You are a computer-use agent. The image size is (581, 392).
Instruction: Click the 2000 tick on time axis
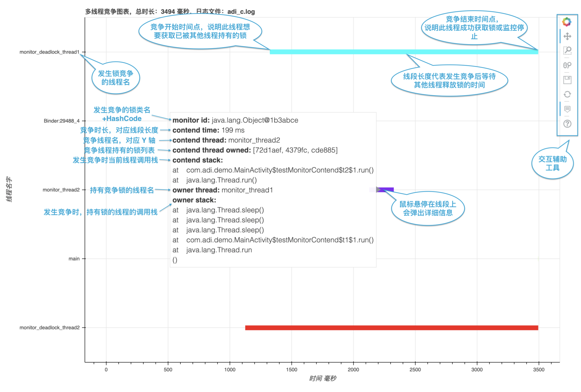(x=353, y=369)
